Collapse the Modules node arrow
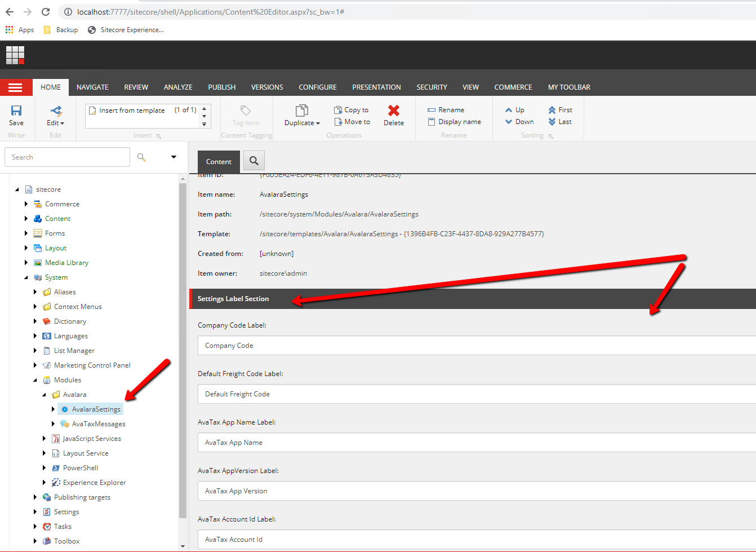 (x=35, y=380)
